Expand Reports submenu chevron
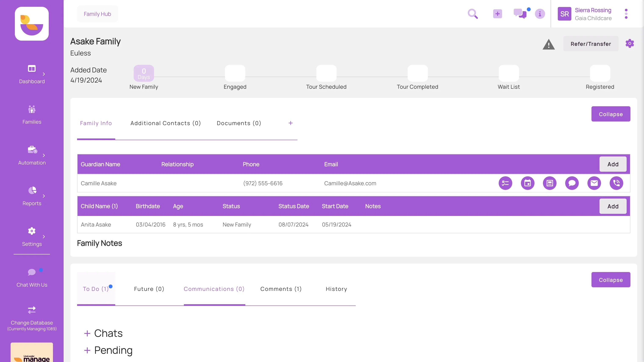The height and width of the screenshot is (362, 644). tap(44, 196)
